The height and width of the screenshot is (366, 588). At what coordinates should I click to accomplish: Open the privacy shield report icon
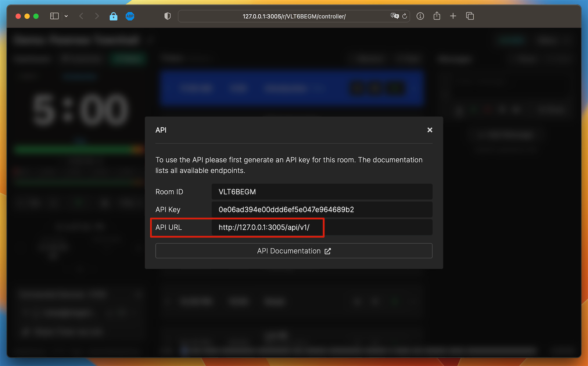[x=167, y=16]
